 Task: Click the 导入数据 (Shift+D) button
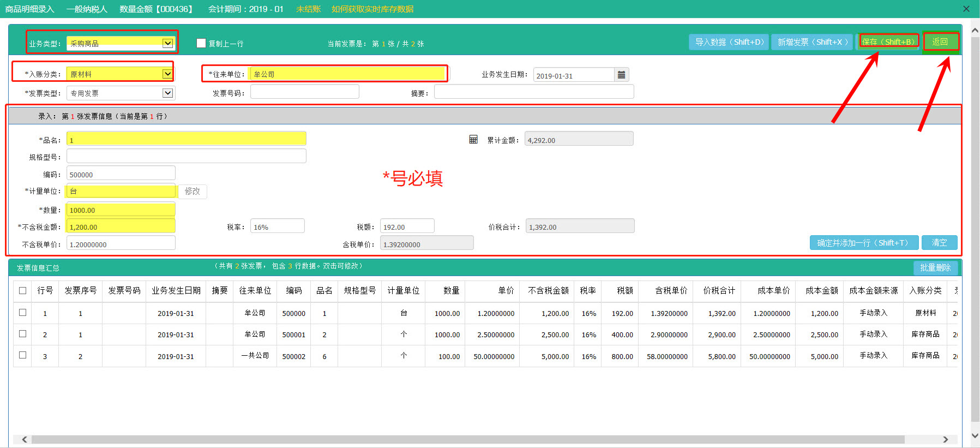point(729,42)
